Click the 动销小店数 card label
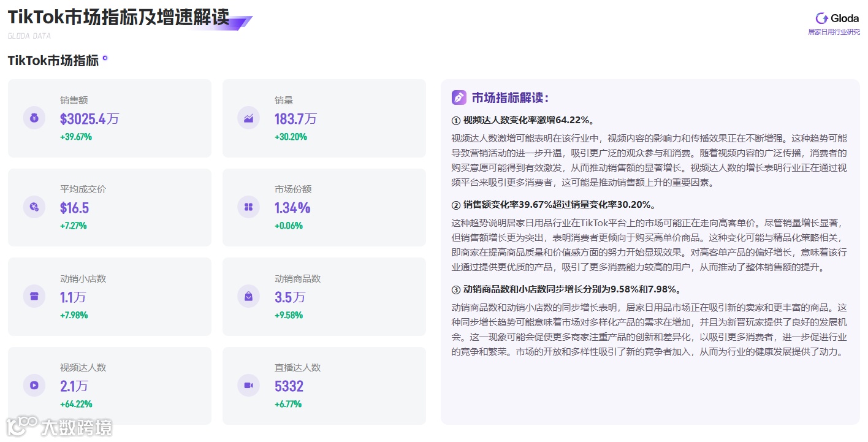 tap(83, 278)
